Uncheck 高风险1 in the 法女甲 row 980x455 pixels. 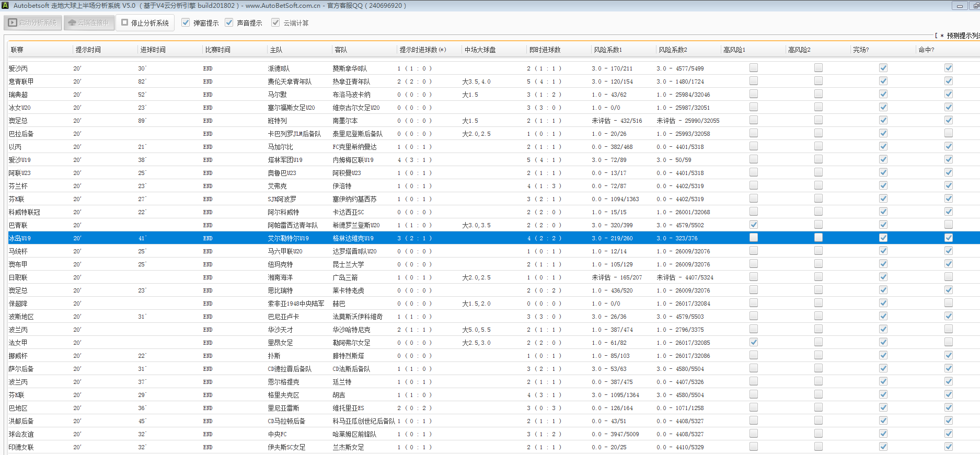tap(754, 342)
